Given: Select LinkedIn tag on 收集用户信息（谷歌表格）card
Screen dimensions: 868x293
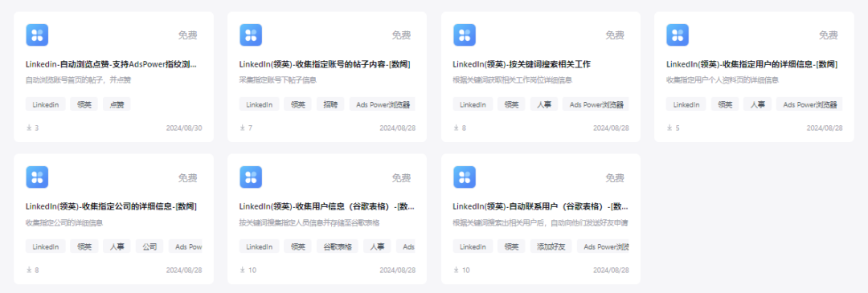Looking at the screenshot, I should click(259, 246).
